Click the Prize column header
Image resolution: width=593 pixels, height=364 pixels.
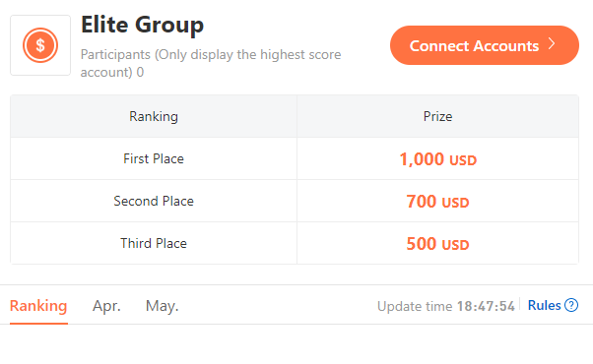(x=437, y=116)
